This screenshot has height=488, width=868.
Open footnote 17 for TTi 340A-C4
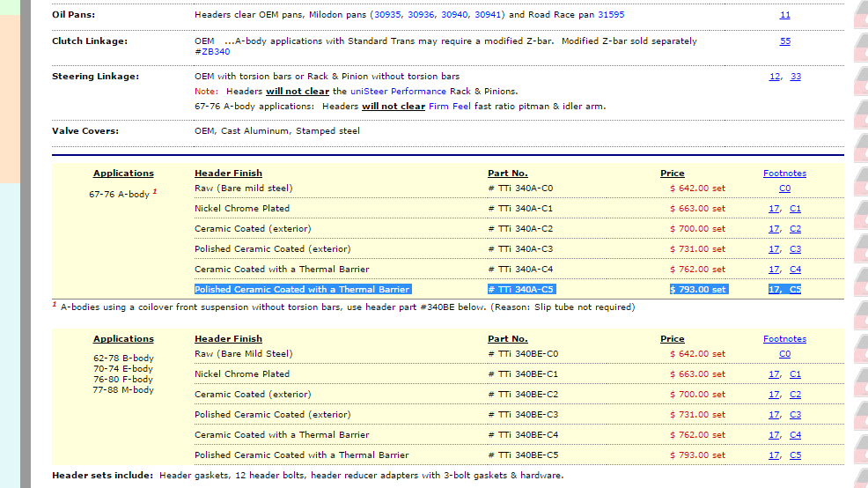point(774,270)
